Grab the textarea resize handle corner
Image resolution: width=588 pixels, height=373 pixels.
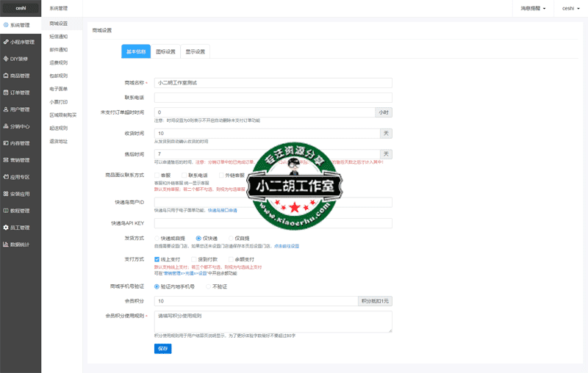coord(390,330)
